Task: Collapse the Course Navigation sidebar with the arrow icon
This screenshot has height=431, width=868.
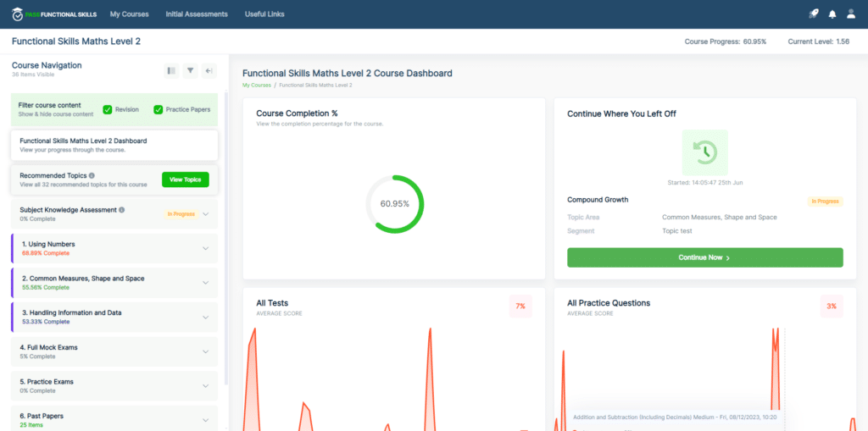Action: [x=209, y=71]
